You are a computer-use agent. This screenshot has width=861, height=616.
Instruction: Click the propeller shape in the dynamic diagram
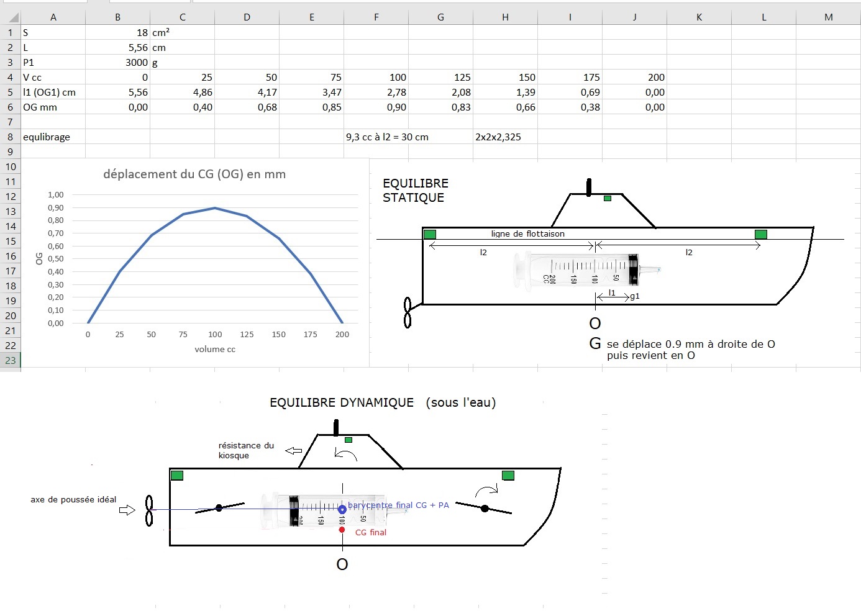click(149, 510)
